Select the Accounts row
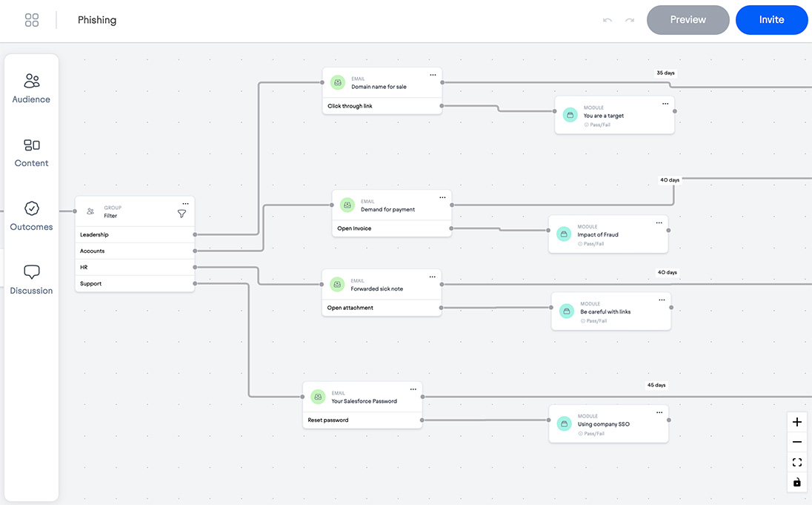This screenshot has height=505, width=812. [x=135, y=251]
